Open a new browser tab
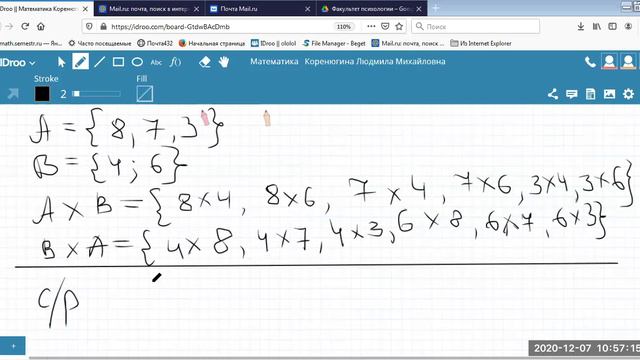 tap(436, 8)
